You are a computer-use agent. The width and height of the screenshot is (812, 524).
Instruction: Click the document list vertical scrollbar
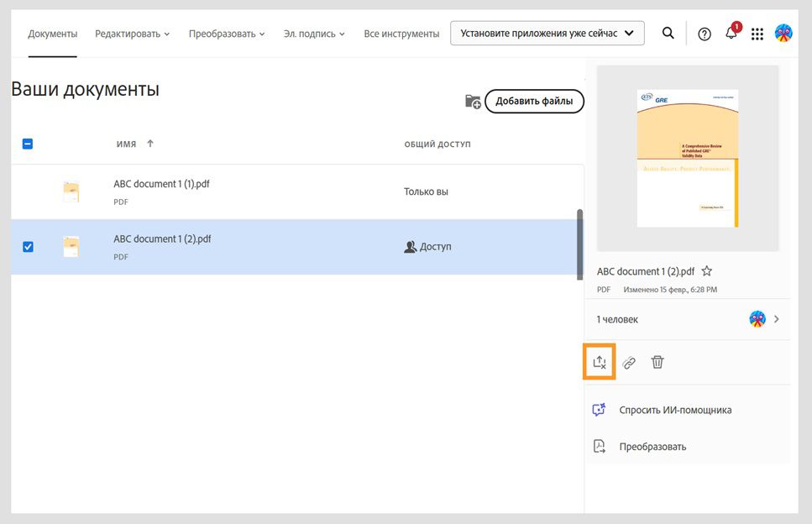click(579, 244)
